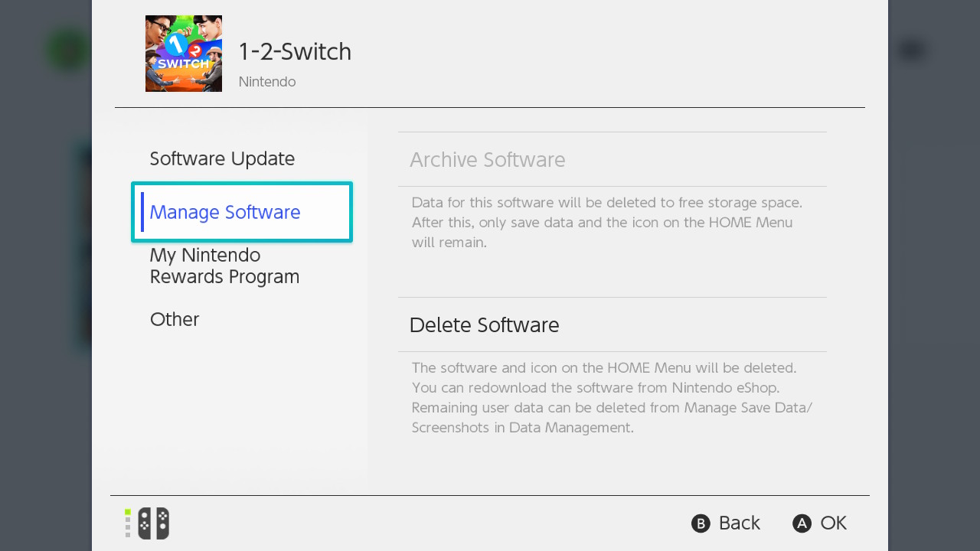Click the Joy-Con controller icon
The image size is (980, 551).
pyautogui.click(x=153, y=523)
